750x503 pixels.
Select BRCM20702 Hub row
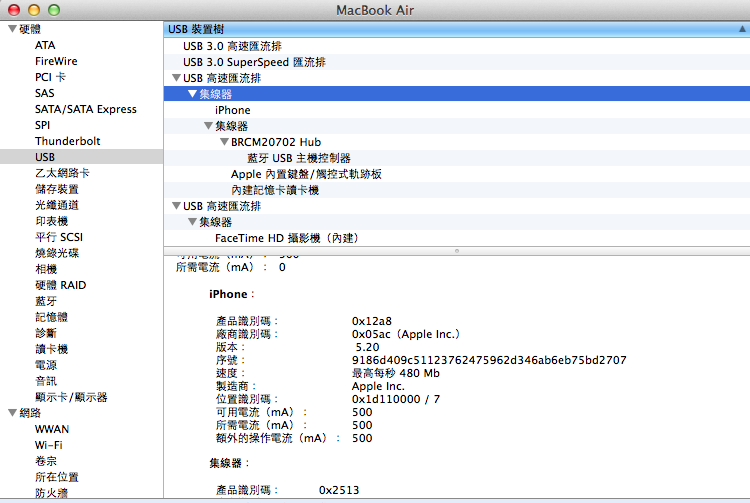tap(457, 142)
